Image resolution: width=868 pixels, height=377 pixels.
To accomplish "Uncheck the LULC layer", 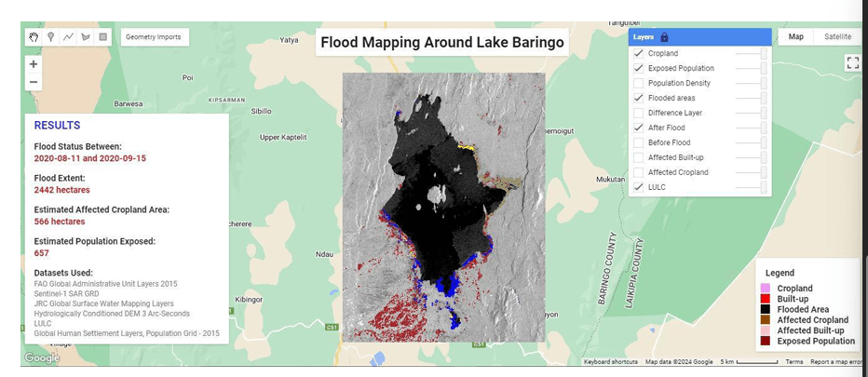I will coord(638,187).
